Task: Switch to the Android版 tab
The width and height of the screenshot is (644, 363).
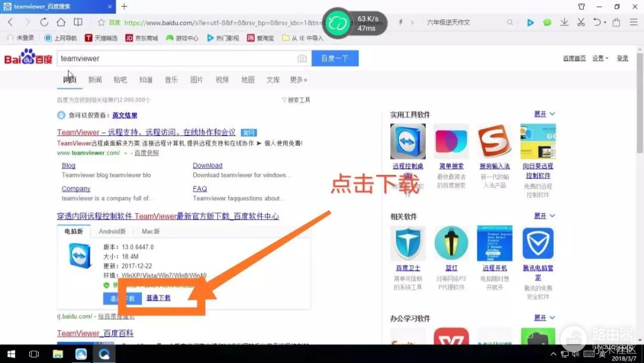Action: (x=112, y=232)
